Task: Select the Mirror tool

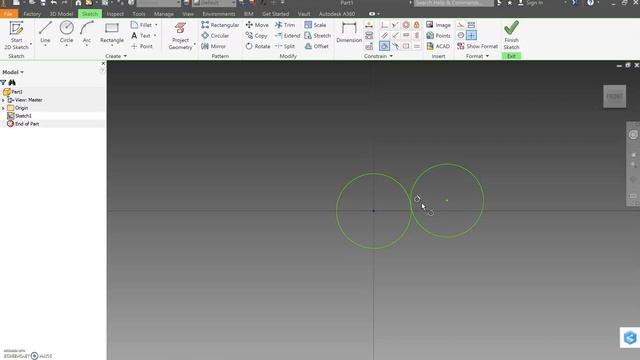Action: pos(213,46)
